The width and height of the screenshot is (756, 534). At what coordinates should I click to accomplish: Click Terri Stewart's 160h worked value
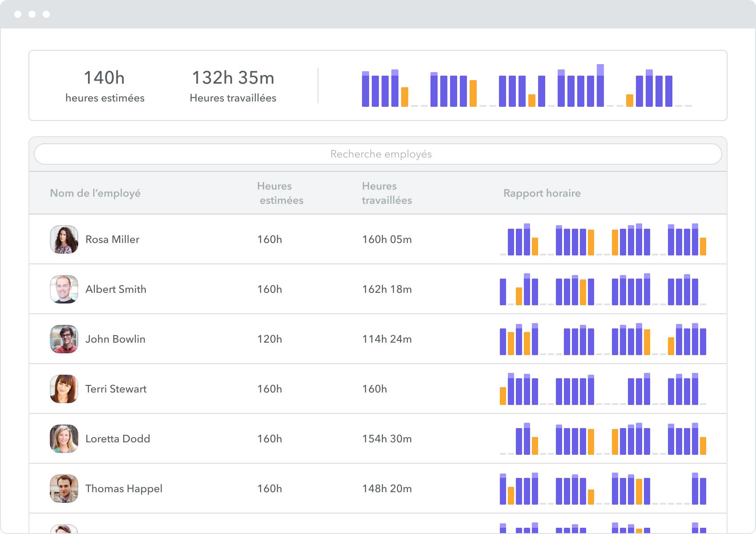(374, 389)
